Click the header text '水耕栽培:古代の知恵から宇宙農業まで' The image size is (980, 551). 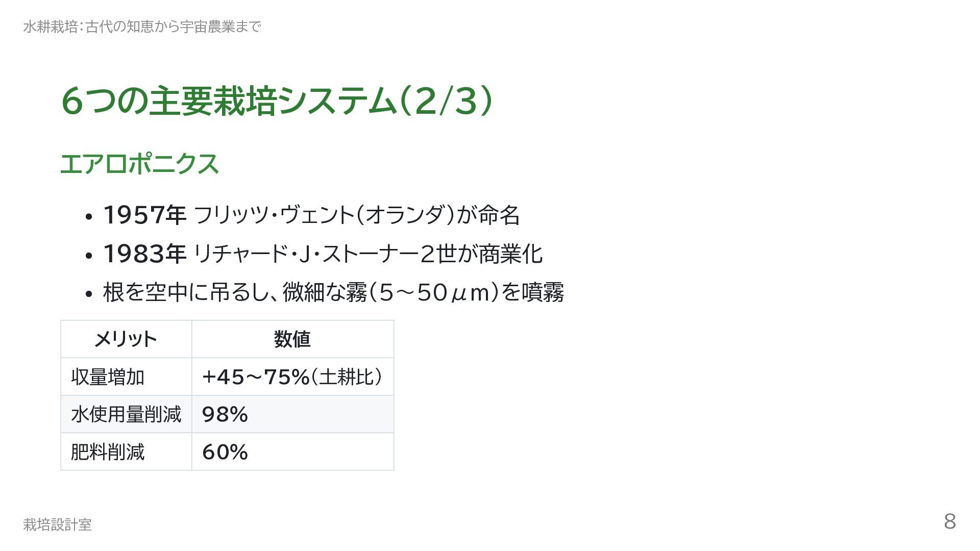pos(142,27)
